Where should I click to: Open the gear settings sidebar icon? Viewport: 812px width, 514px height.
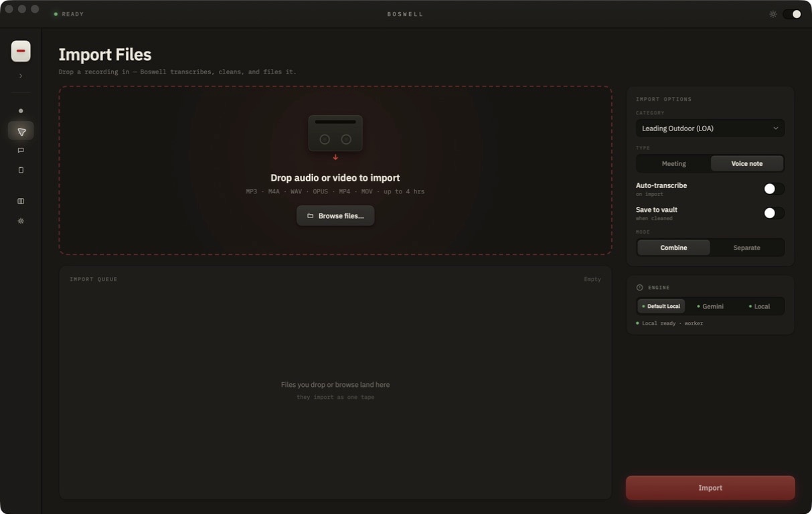click(x=21, y=220)
